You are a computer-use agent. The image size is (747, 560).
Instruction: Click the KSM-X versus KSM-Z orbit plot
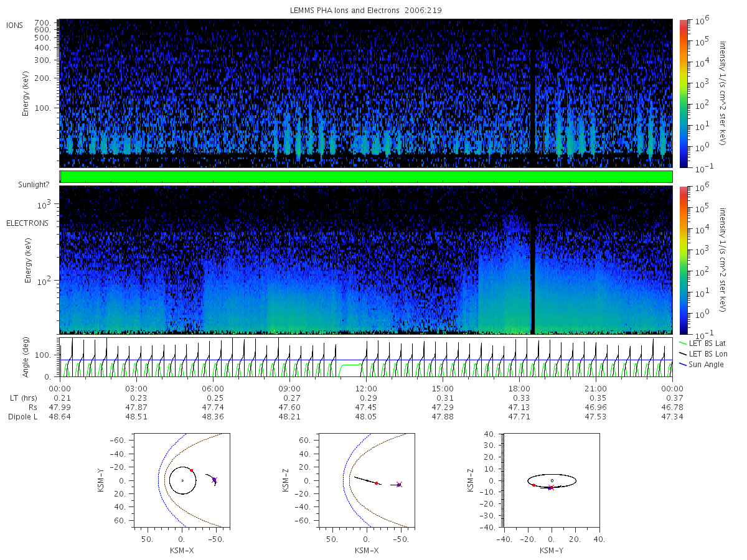[x=366, y=480]
